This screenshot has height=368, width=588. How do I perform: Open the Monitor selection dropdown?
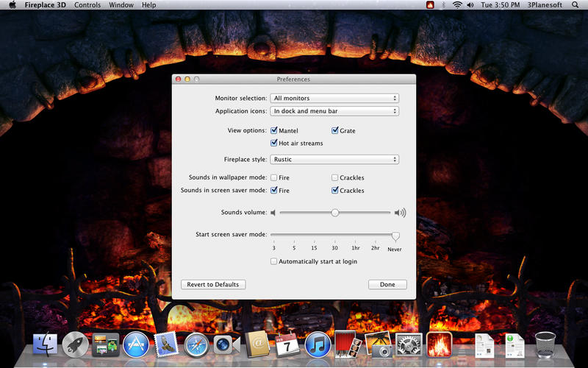(x=334, y=98)
